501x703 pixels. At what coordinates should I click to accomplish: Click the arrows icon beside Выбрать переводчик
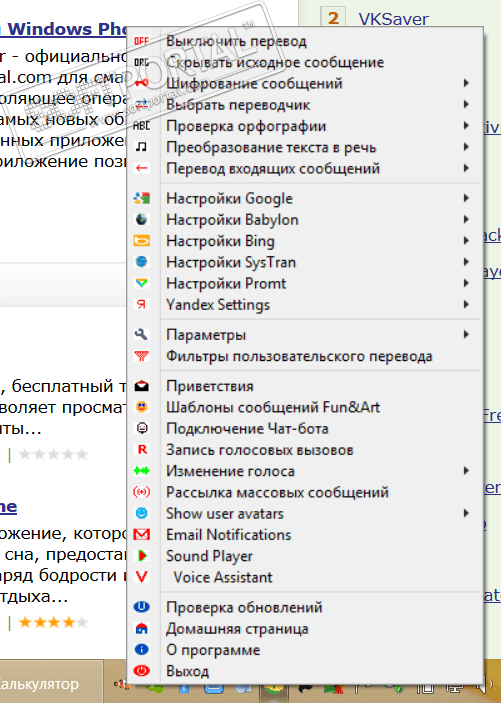[x=141, y=105]
